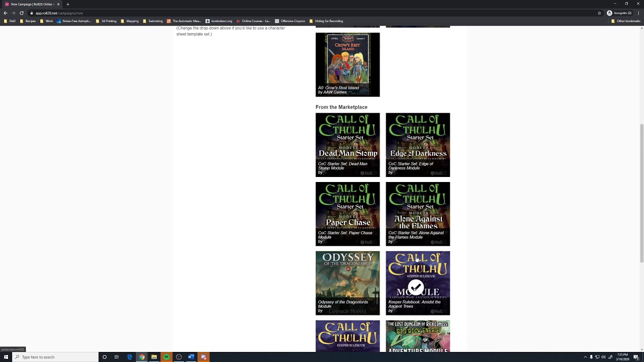The height and width of the screenshot is (362, 644).
Task: Open the Offensive Crayons bookmark
Action: point(290,21)
